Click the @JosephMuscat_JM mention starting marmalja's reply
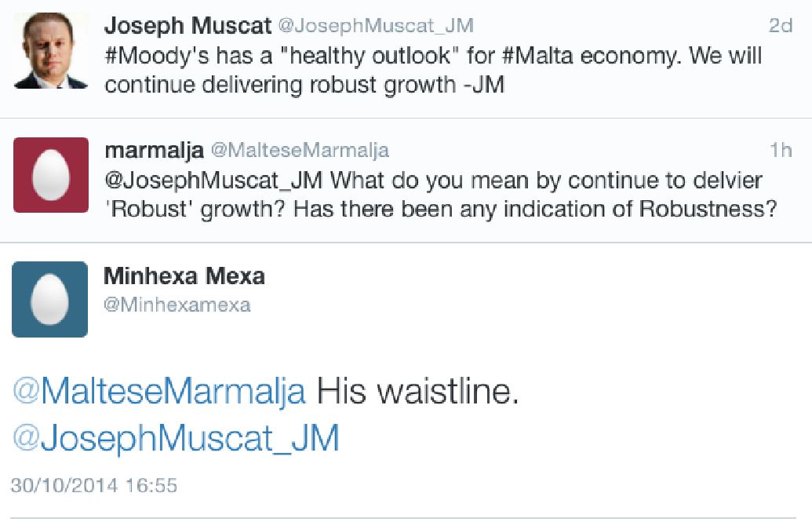The width and height of the screenshot is (812, 522). point(213,181)
